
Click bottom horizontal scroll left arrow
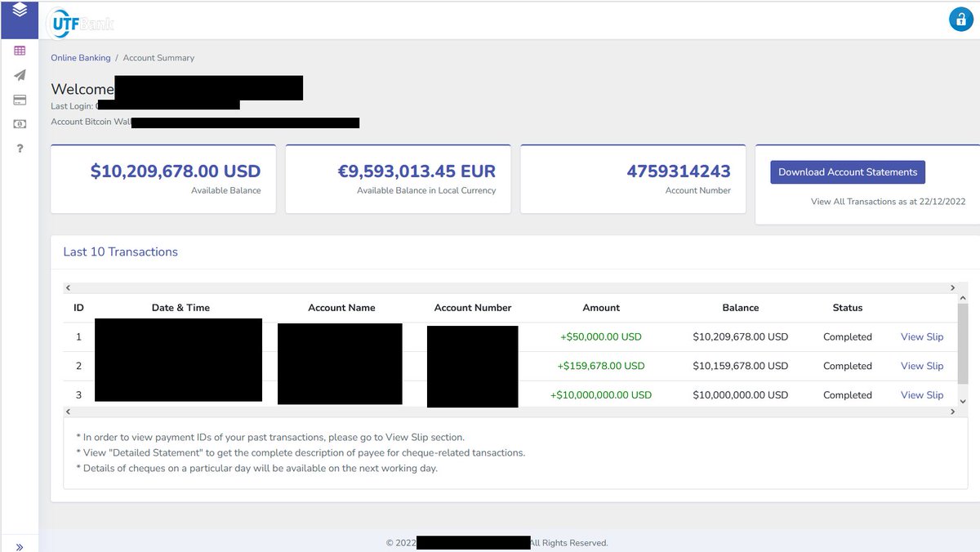(69, 412)
